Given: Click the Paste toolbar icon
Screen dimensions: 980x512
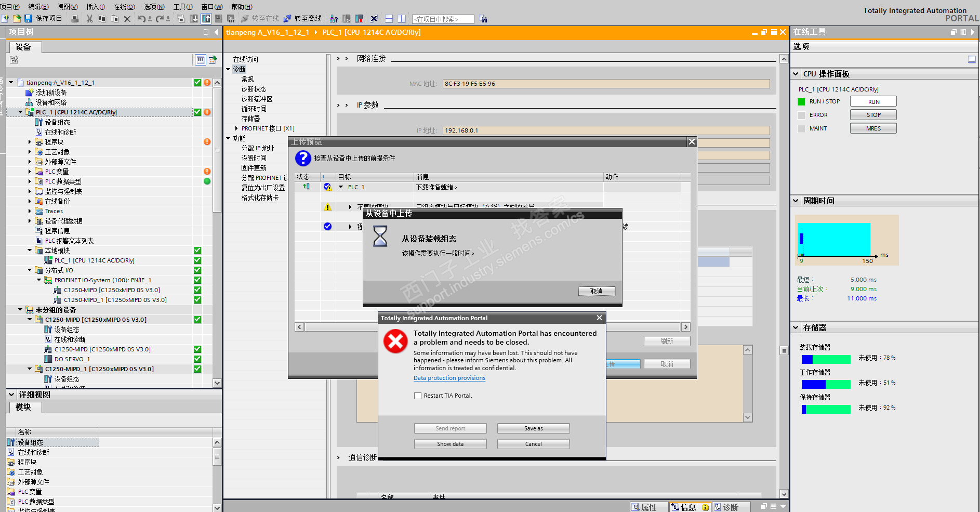Looking at the screenshot, I should point(114,19).
